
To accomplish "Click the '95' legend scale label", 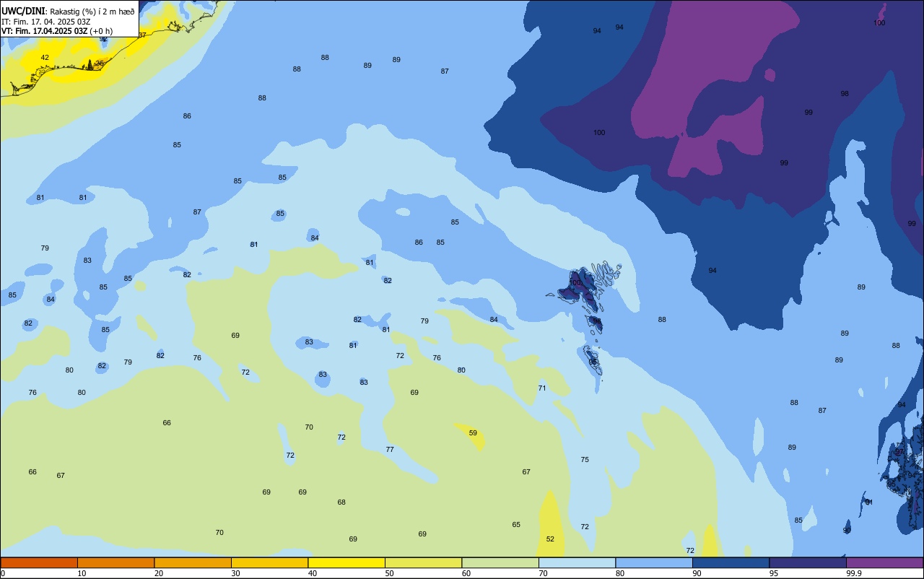I will 774,573.
